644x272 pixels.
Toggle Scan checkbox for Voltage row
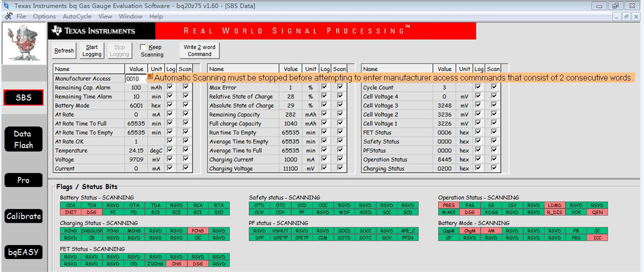point(186,159)
